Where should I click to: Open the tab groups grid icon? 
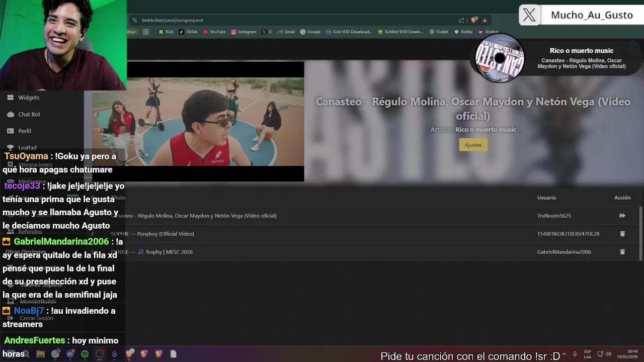point(145,32)
